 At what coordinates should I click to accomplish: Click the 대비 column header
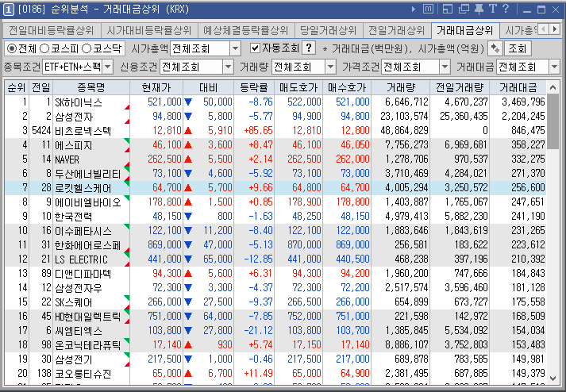208,87
